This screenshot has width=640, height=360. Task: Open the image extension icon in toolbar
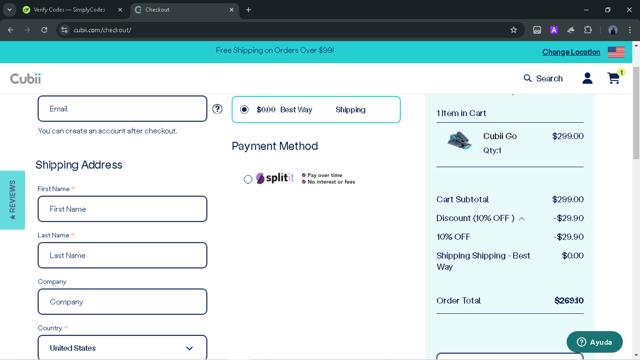537,30
